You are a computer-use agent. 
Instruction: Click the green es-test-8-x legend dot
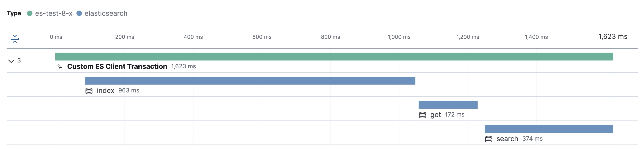pyautogui.click(x=30, y=13)
